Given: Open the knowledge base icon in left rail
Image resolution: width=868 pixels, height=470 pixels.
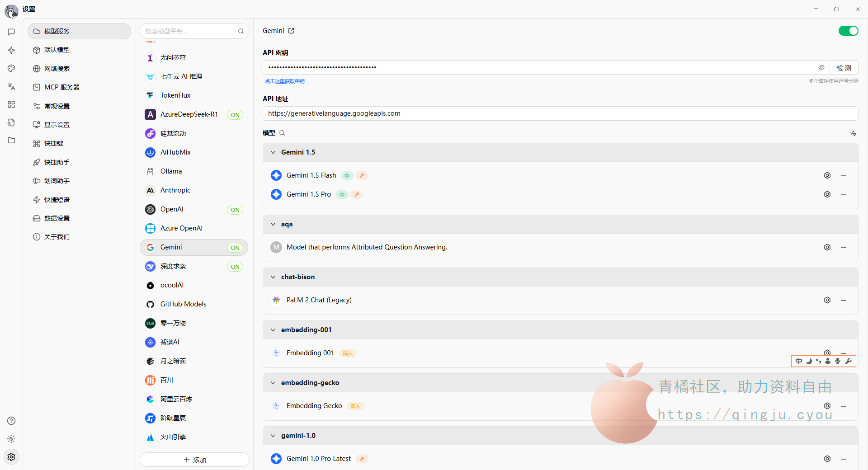Looking at the screenshot, I should [x=11, y=122].
